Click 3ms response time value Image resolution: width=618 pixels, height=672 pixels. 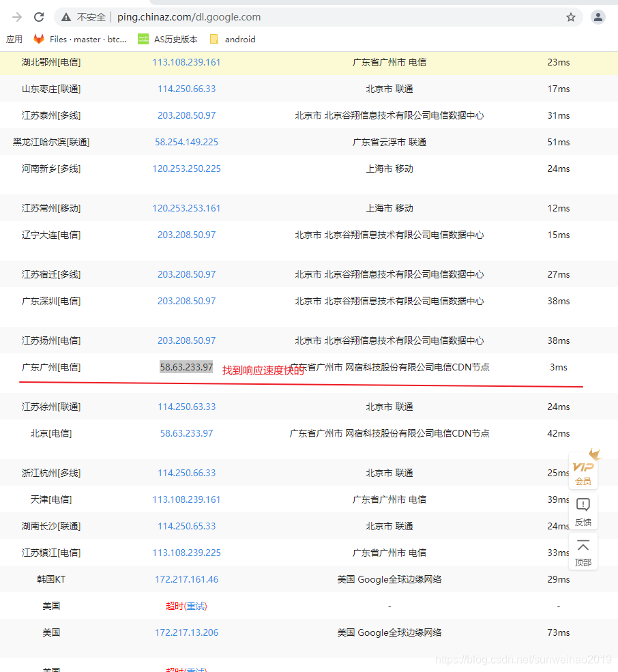(559, 367)
